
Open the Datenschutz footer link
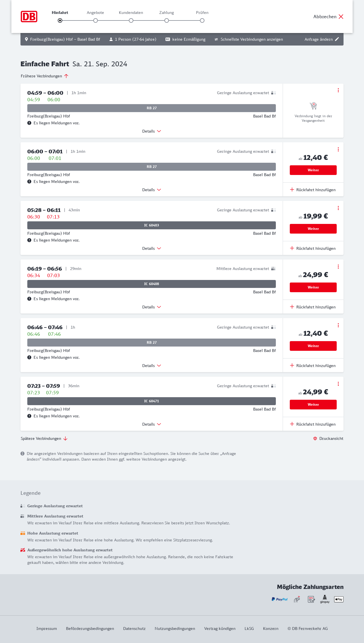(x=134, y=628)
